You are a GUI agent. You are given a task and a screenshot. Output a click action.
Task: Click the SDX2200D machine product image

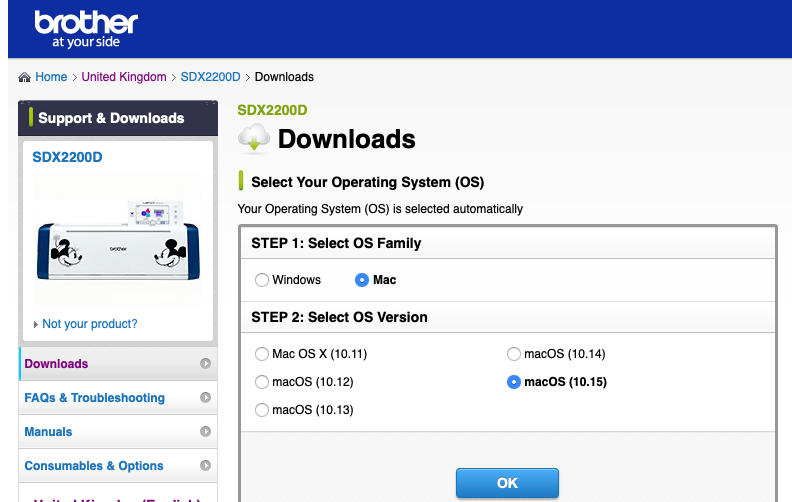(x=118, y=240)
